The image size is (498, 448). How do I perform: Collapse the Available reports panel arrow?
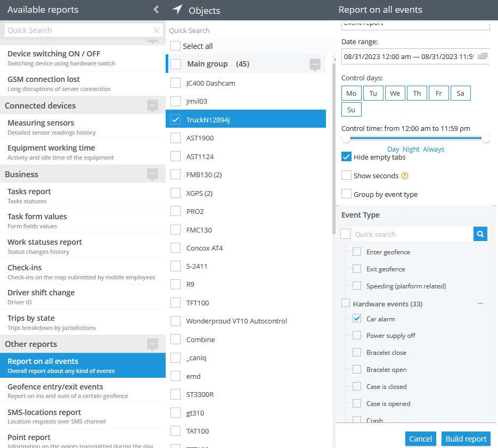pyautogui.click(x=156, y=10)
